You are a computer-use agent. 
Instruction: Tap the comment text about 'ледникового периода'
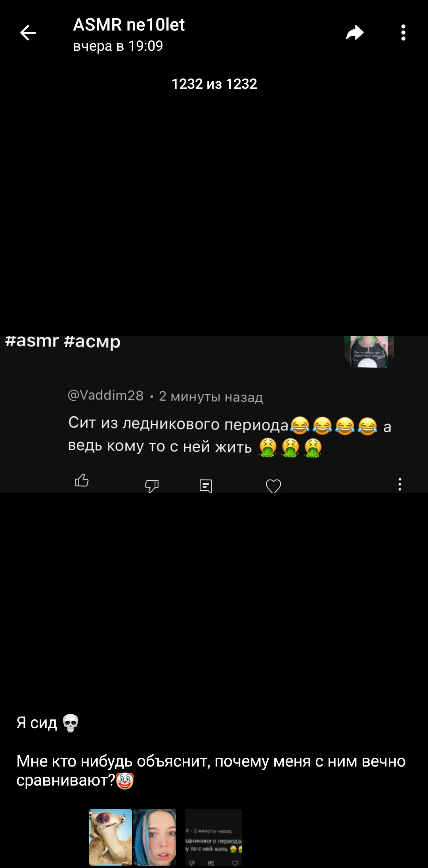click(x=230, y=436)
